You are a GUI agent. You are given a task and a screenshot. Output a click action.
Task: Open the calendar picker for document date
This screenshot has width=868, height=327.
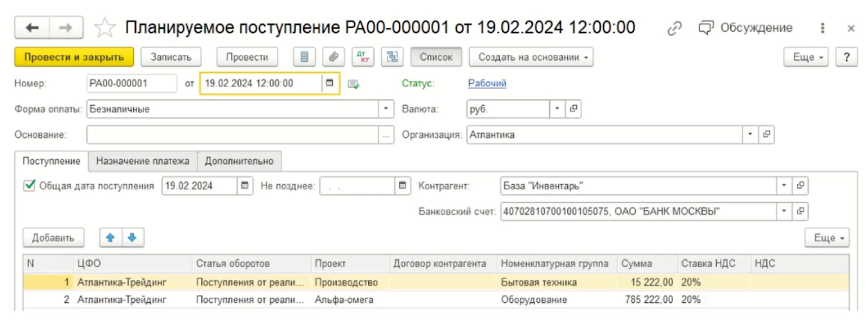click(329, 84)
